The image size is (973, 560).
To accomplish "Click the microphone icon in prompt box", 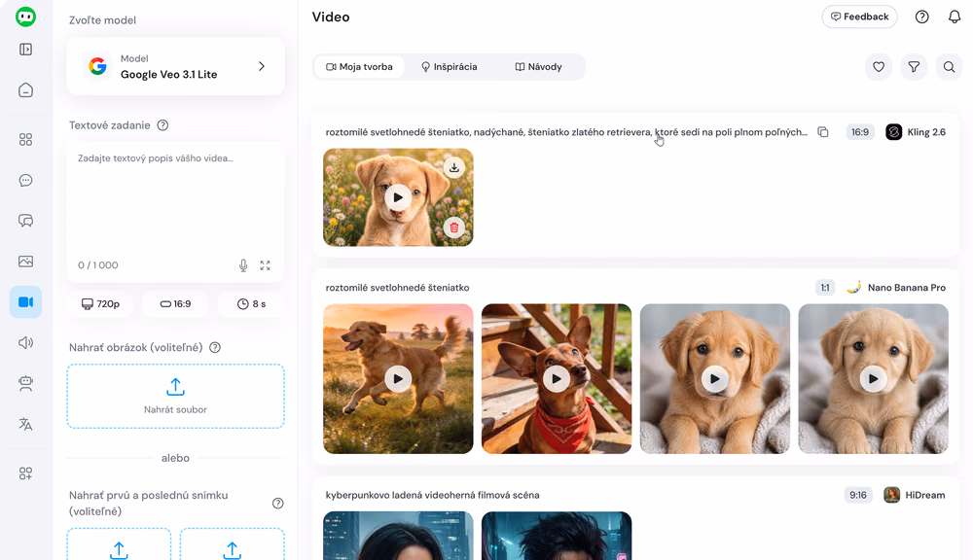I will point(243,265).
